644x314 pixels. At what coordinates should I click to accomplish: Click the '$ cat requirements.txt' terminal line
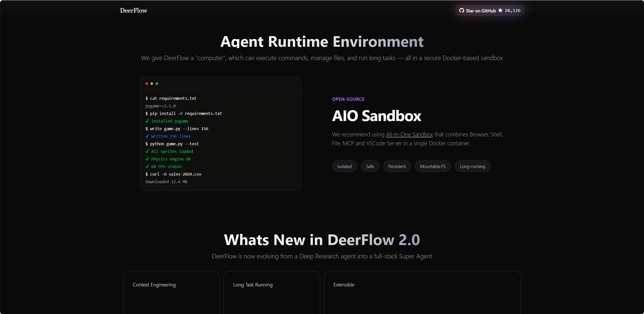pos(171,98)
